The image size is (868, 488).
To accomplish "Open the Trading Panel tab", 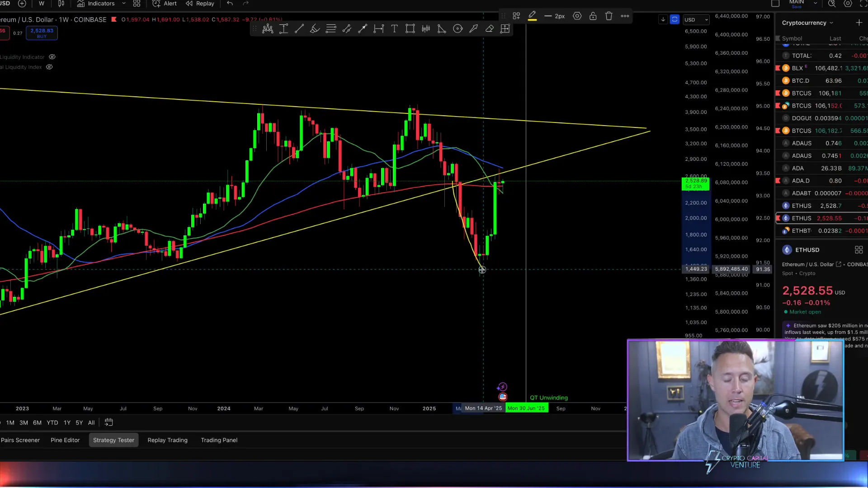I will [x=219, y=440].
